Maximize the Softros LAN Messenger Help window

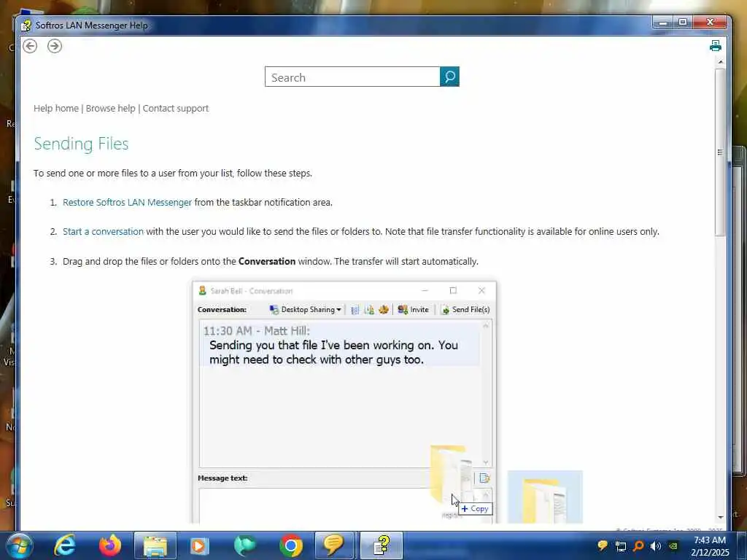coord(683,23)
